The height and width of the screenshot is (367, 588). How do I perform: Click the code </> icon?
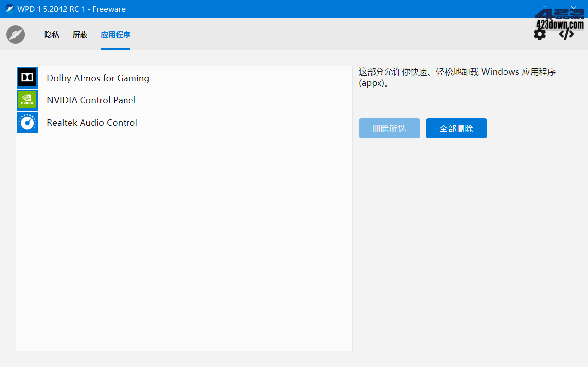point(566,34)
